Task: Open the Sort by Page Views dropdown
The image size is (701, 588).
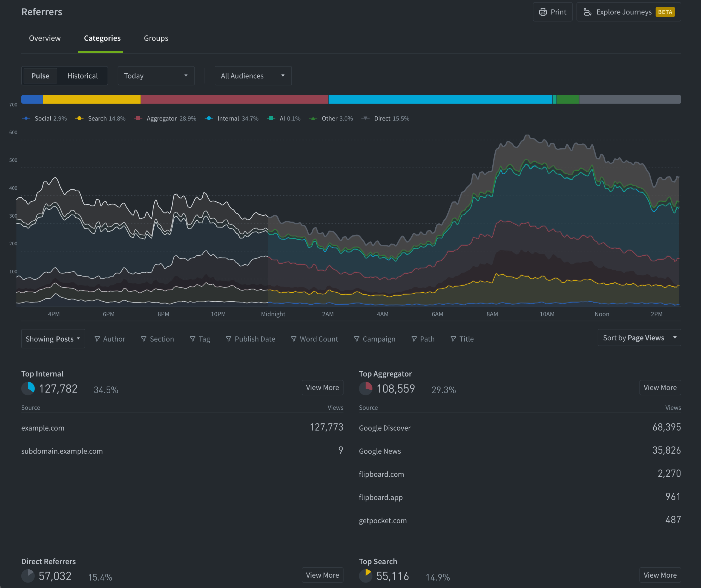Action: coord(639,338)
